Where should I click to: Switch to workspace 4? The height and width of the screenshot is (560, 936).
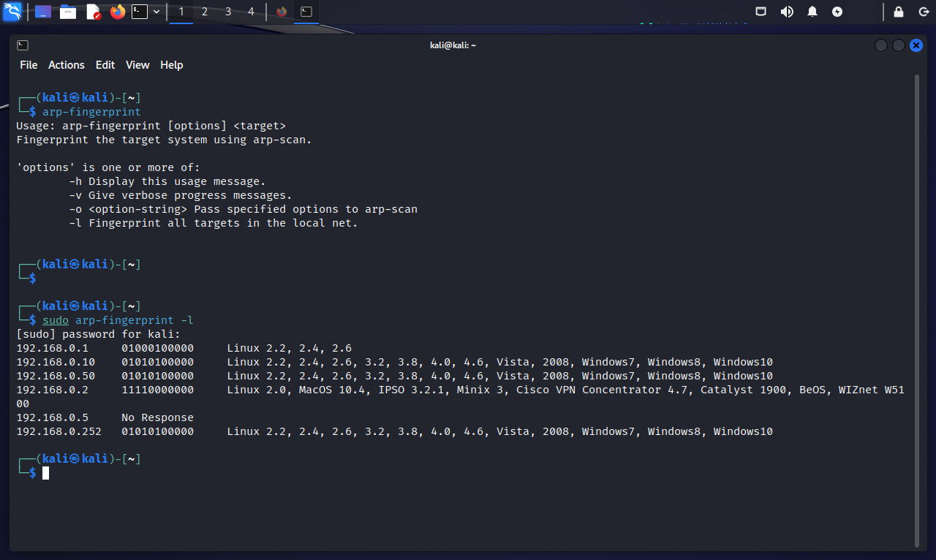tap(251, 12)
